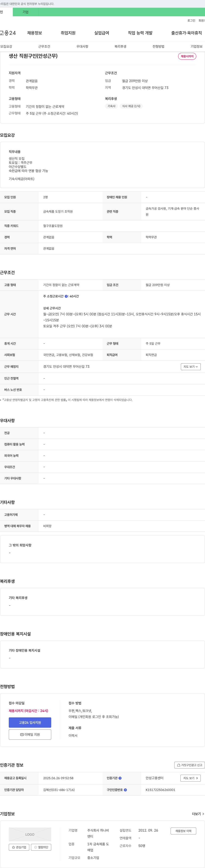Click the 기숙사 benefit tag
This screenshot has width=205, height=868.
click(111, 106)
